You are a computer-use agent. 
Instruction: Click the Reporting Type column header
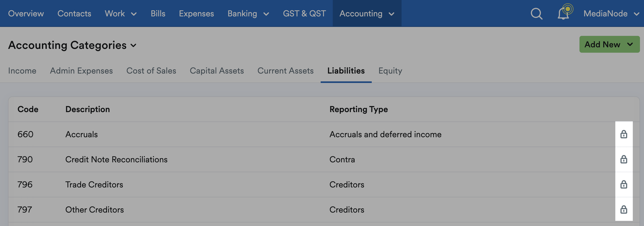pos(359,109)
